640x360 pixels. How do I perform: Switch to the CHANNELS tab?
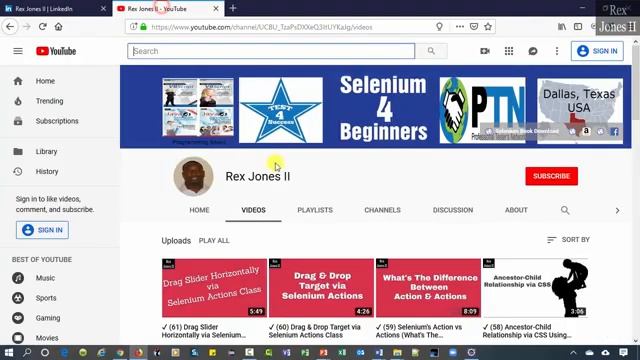pyautogui.click(x=382, y=210)
